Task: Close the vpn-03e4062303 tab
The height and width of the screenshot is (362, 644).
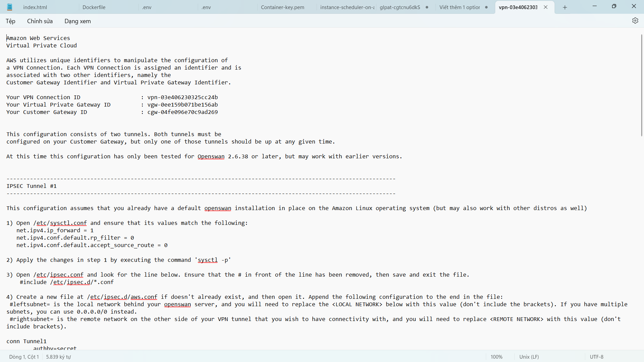Action: click(x=546, y=7)
